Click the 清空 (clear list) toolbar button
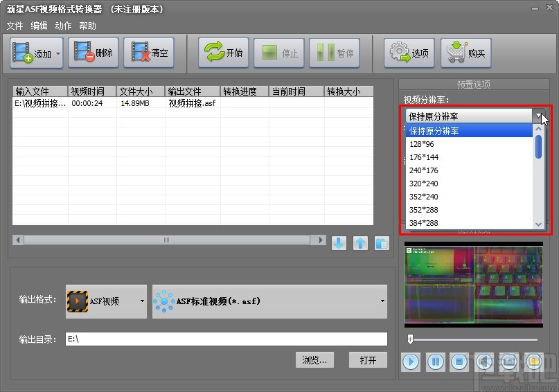 click(149, 53)
